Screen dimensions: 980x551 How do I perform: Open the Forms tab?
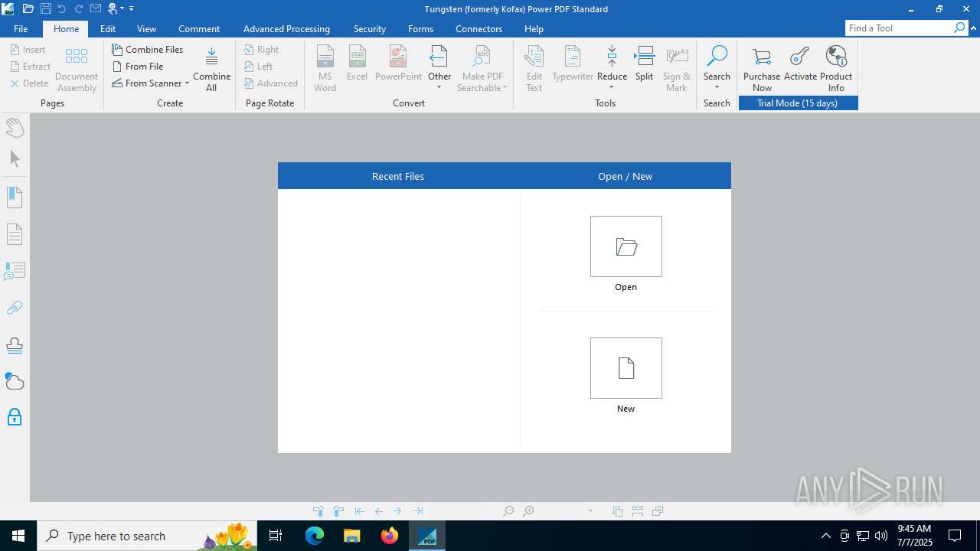420,28
